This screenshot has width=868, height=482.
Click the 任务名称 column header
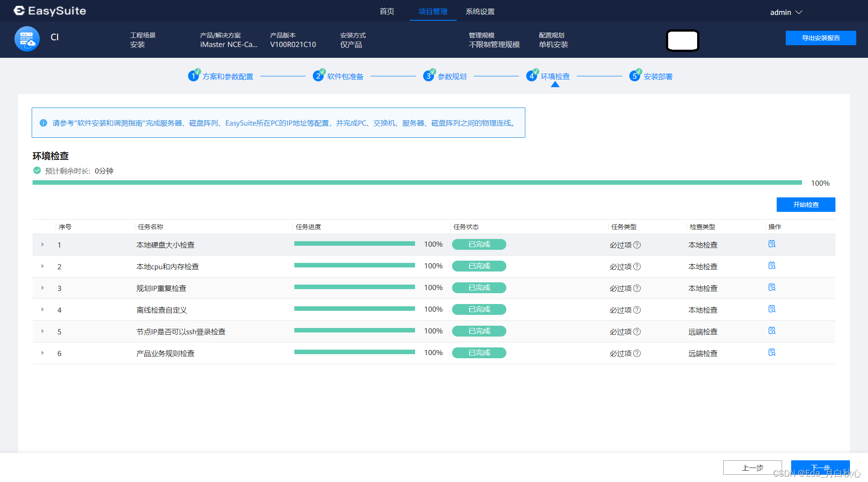[x=151, y=227]
